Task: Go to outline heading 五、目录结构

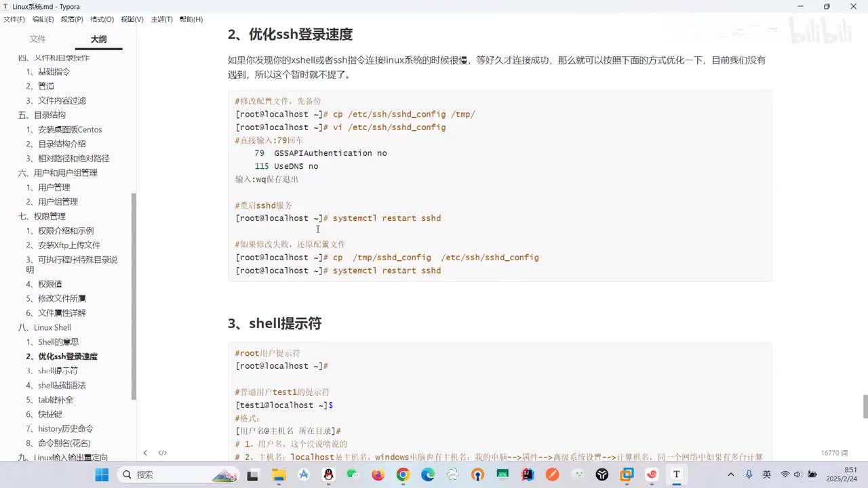Action: [42, 115]
